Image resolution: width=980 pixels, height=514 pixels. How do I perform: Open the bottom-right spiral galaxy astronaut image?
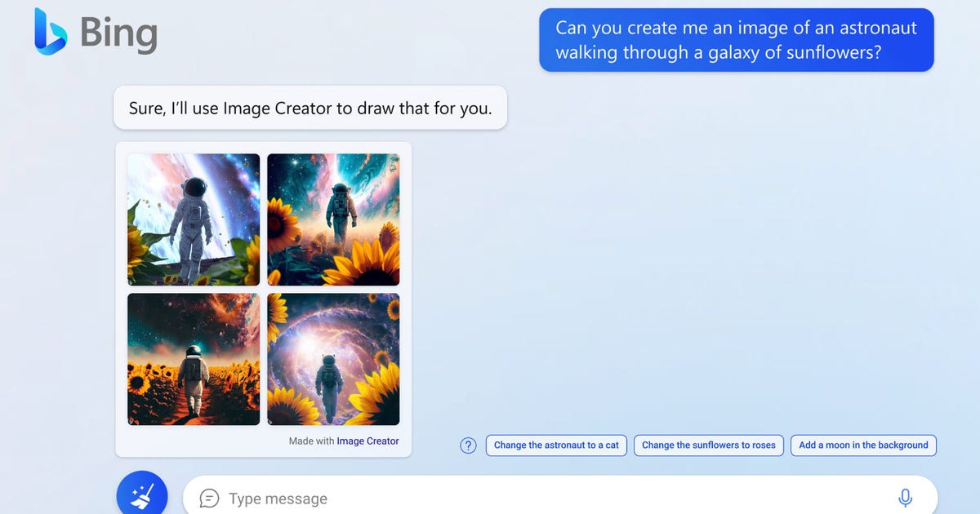click(333, 359)
